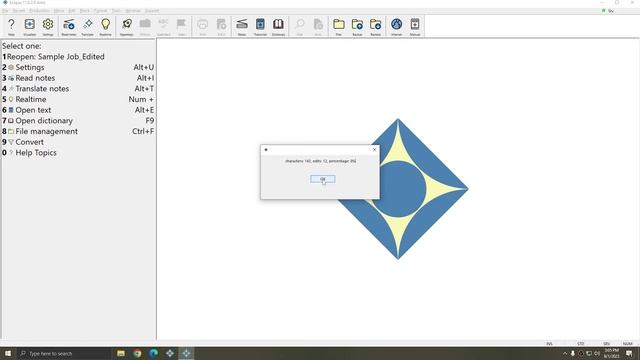640x360 pixels.
Task: Click the Read notes toolbar icon
Action: (x=69, y=27)
